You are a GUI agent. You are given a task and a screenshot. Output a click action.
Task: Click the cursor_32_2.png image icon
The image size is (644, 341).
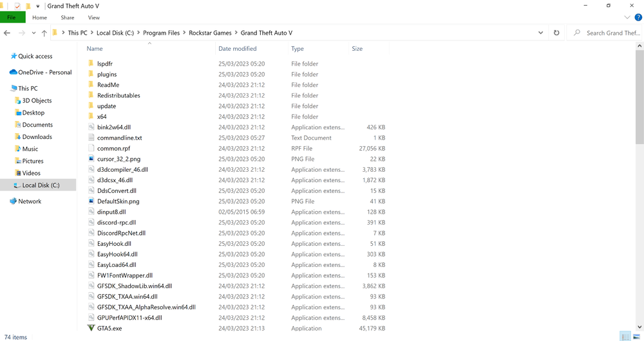coord(91,159)
